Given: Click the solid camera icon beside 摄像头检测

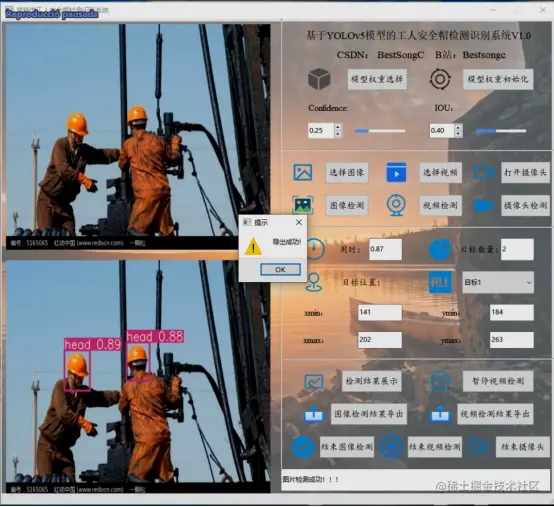Looking at the screenshot, I should click(x=484, y=206).
